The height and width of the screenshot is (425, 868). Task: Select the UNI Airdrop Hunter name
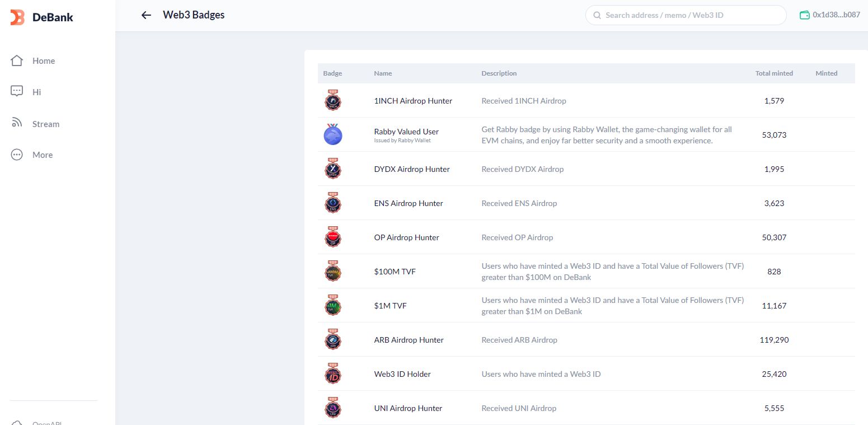tap(408, 408)
